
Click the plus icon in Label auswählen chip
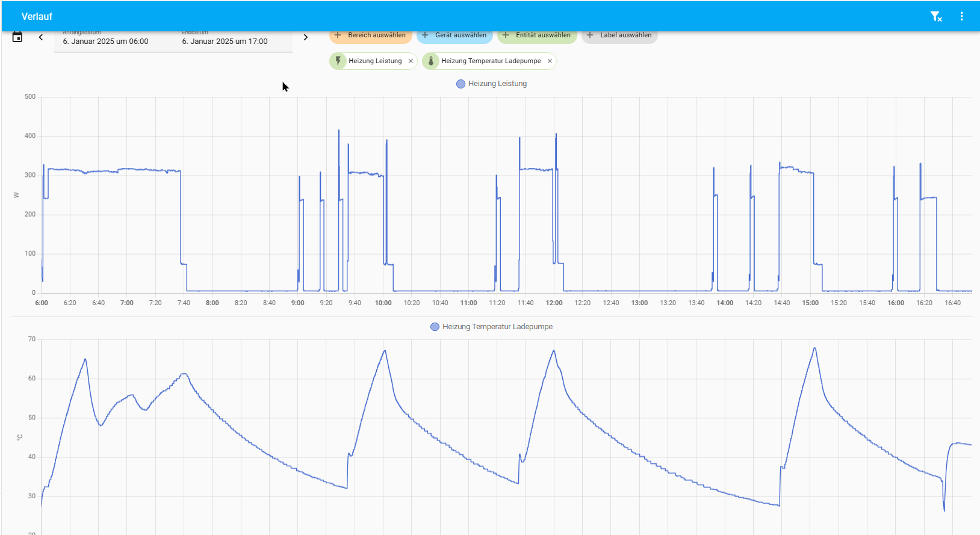coord(591,35)
